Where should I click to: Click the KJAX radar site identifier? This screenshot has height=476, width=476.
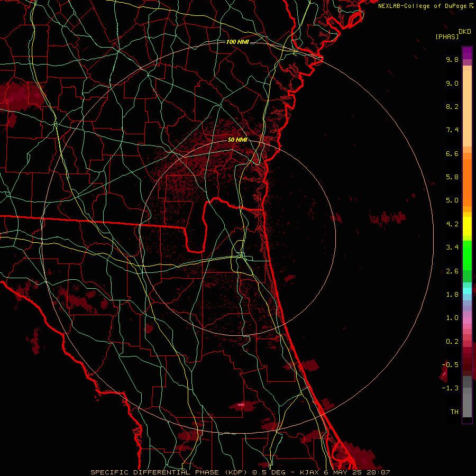[309, 472]
